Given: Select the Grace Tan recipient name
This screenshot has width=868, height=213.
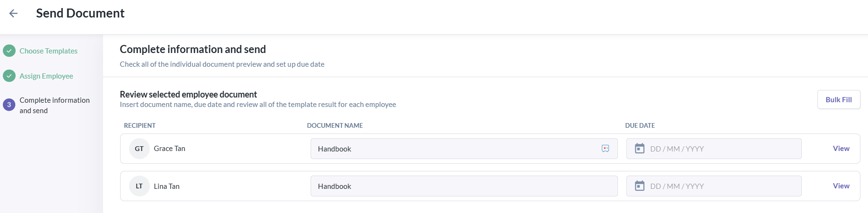Looking at the screenshot, I should 169,149.
